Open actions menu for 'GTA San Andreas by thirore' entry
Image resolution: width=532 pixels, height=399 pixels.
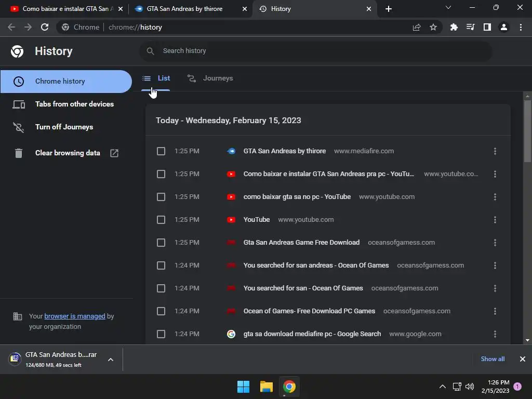pyautogui.click(x=495, y=151)
